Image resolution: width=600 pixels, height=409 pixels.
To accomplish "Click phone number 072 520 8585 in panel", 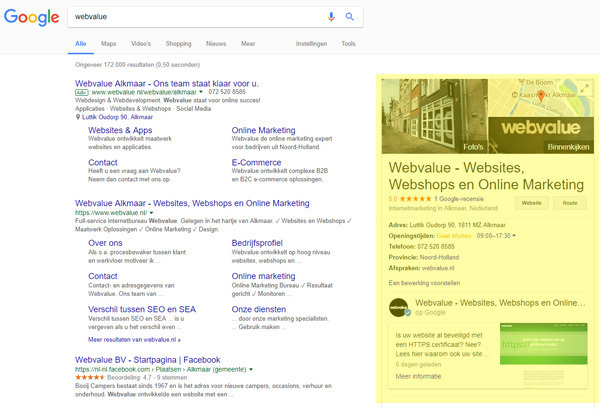I will [x=436, y=246].
